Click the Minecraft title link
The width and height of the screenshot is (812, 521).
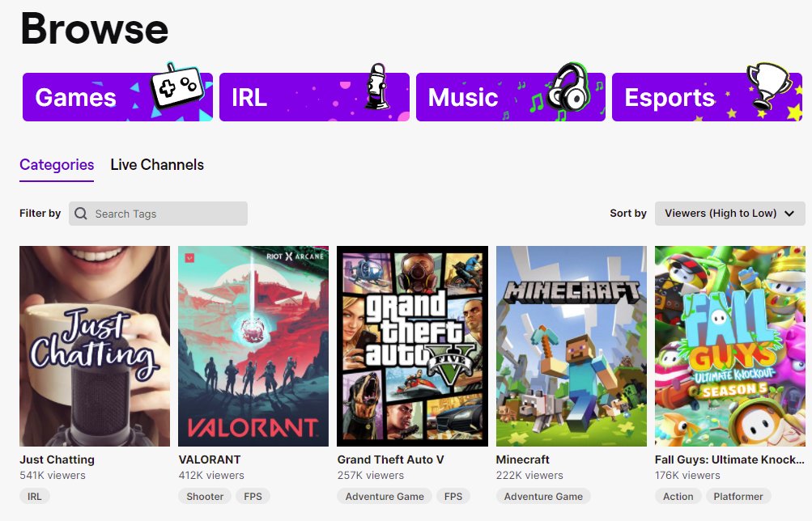pyautogui.click(x=522, y=460)
